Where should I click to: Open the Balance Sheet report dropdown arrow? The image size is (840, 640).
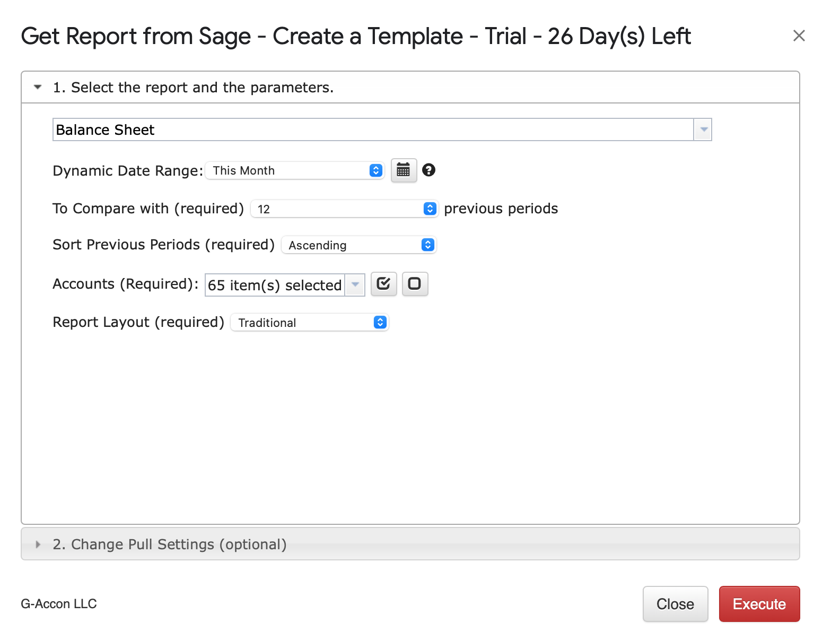click(703, 129)
